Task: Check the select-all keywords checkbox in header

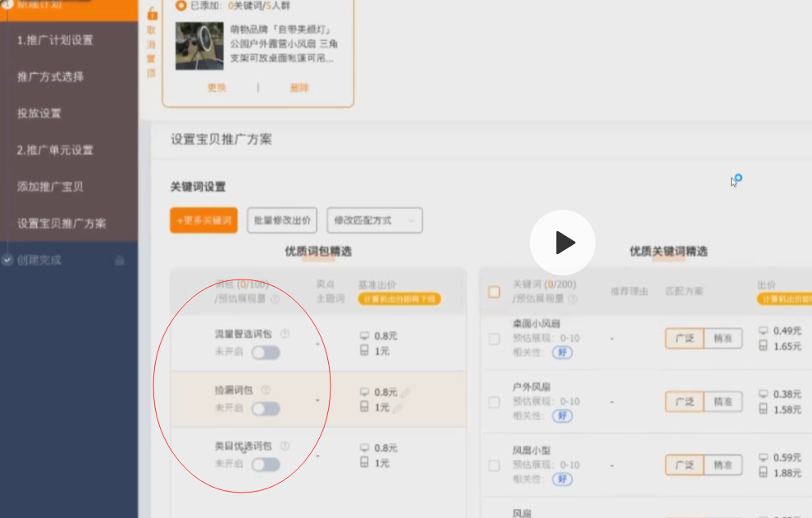Action: (x=494, y=292)
